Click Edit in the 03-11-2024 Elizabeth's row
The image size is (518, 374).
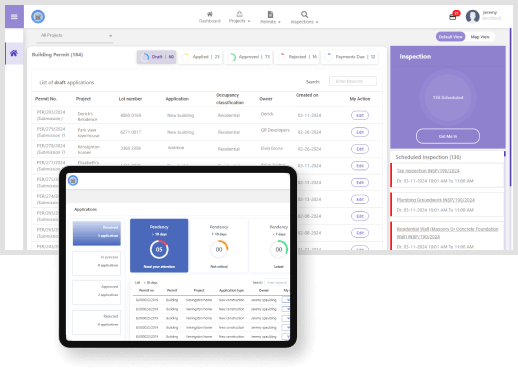pyautogui.click(x=360, y=166)
